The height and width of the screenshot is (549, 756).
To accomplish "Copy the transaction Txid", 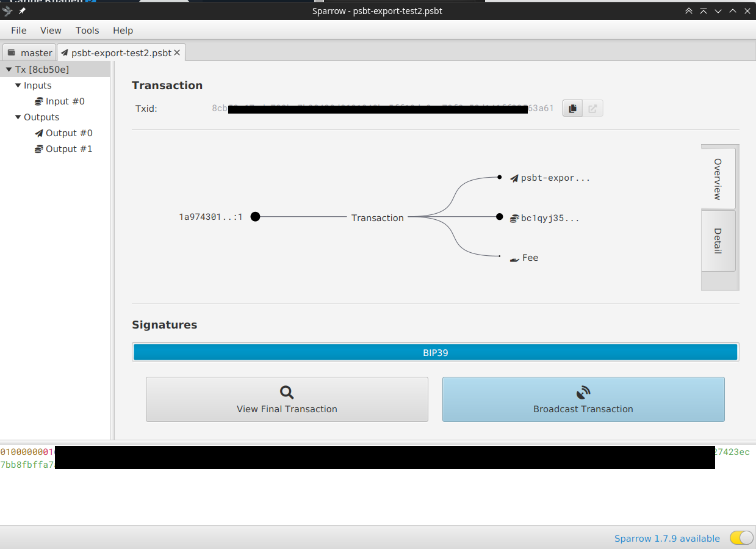I will point(572,108).
